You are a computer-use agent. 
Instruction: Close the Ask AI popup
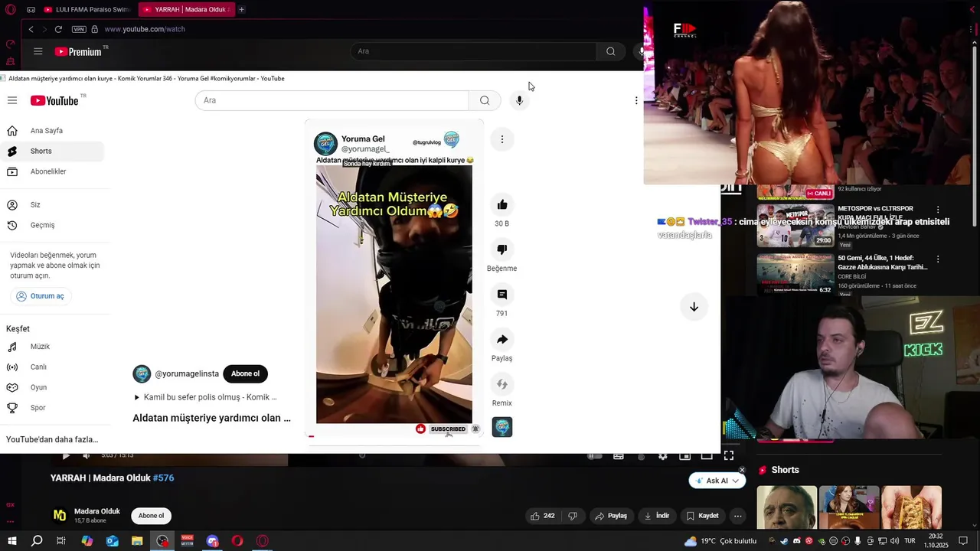(742, 470)
